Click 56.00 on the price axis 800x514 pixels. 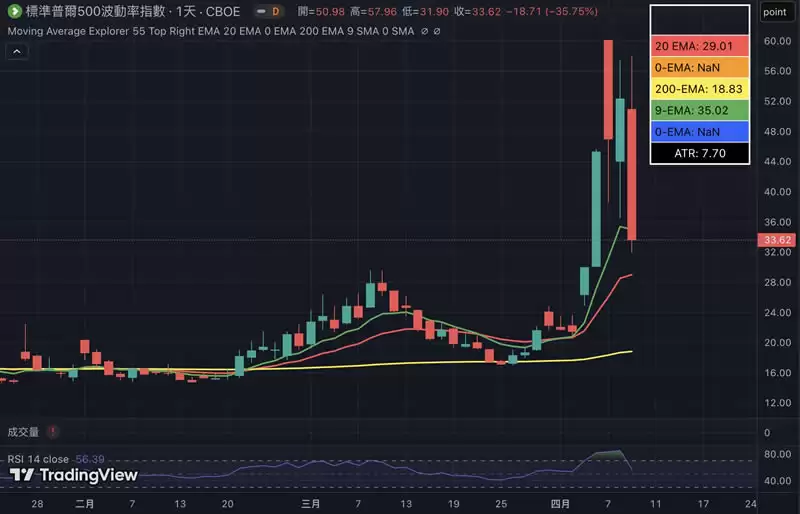[x=778, y=71]
